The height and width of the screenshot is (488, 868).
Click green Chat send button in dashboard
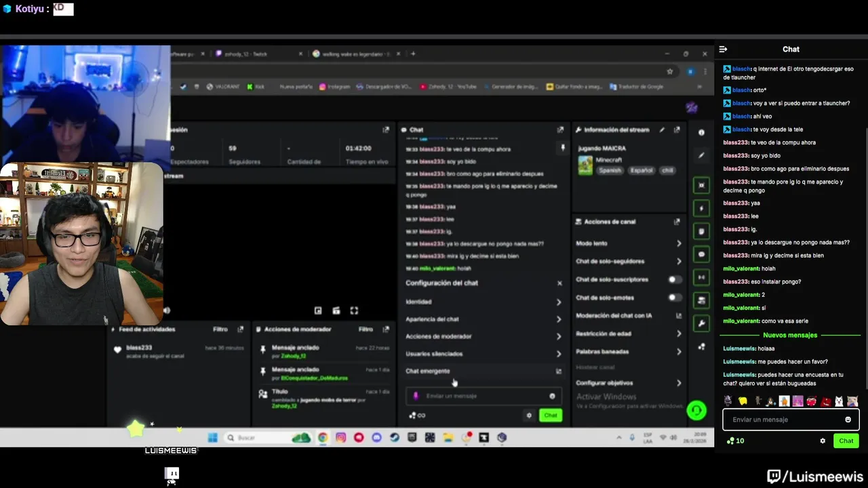[x=551, y=415]
